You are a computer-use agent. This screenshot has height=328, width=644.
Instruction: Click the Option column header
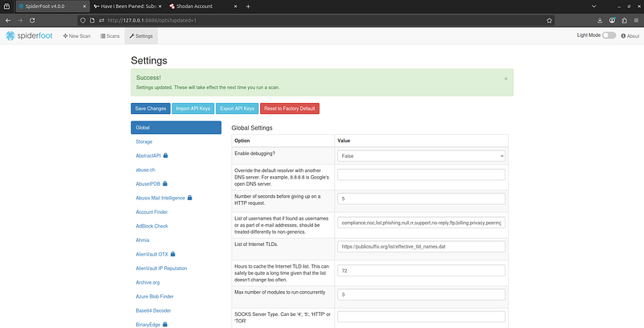point(242,141)
